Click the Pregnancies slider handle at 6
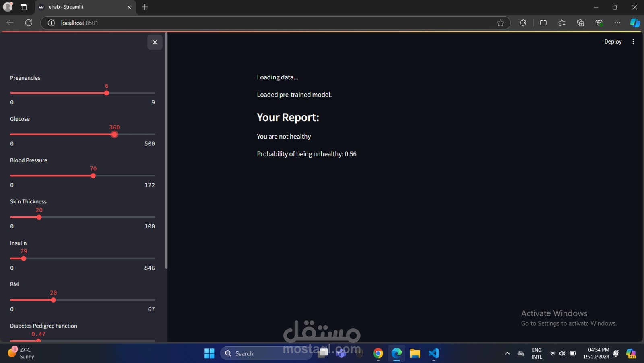The image size is (644, 363). click(x=107, y=93)
